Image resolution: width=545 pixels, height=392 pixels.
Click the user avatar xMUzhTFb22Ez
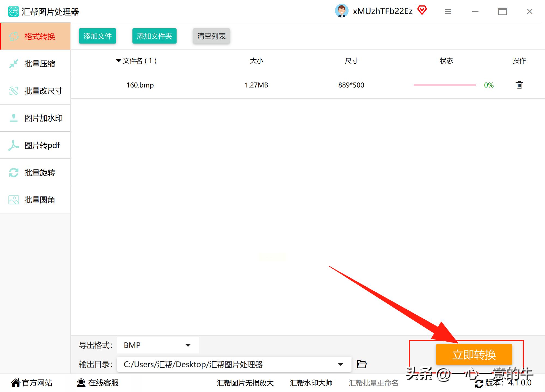342,11
